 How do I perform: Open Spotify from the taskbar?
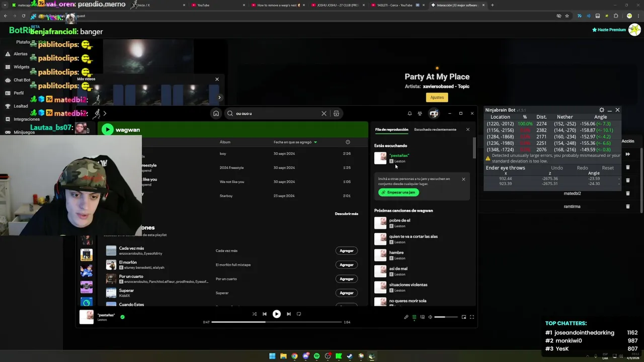pos(316,356)
